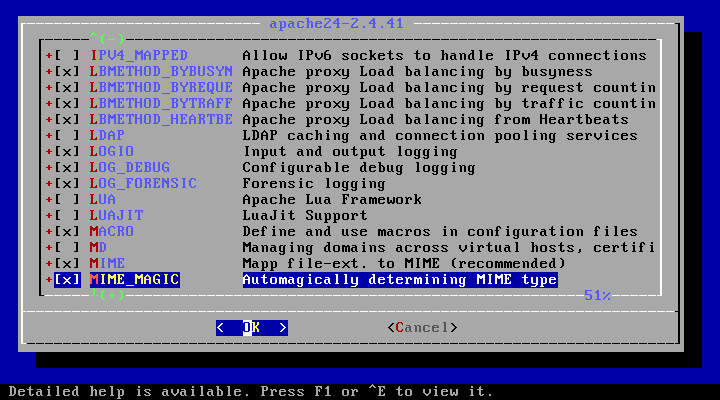720x400 pixels.
Task: Select the LBMETHOD_BYTRAFF label
Action: point(161,104)
